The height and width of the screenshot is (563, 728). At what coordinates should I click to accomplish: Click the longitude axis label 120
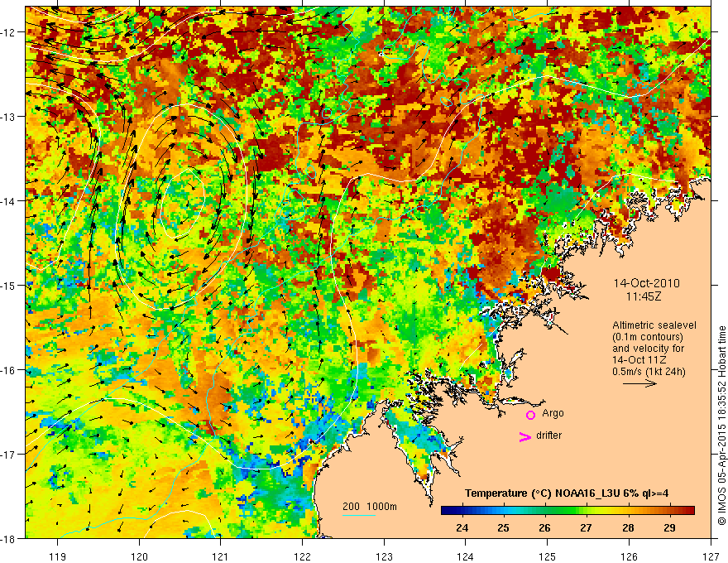click(x=139, y=556)
